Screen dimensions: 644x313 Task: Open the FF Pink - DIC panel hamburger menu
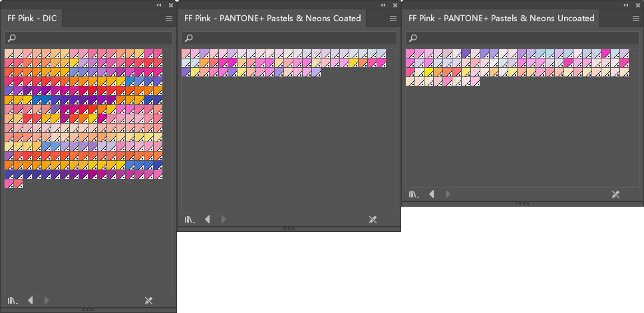(x=169, y=19)
